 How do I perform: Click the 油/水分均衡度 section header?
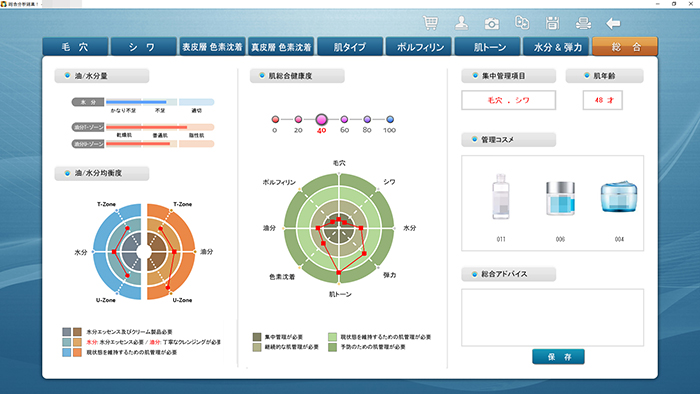102,173
